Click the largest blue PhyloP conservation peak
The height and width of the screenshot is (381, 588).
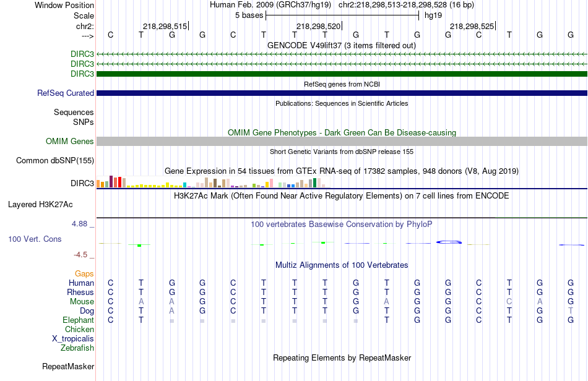click(x=449, y=242)
